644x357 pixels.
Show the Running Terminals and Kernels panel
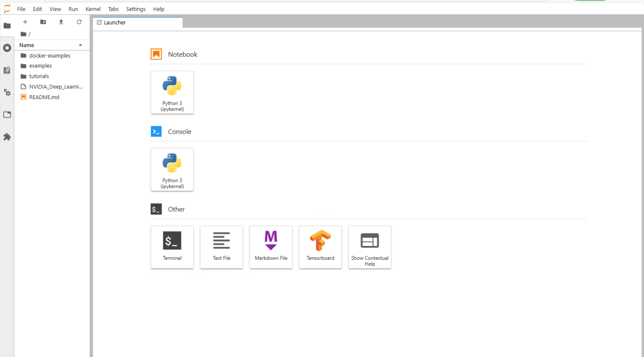tap(7, 48)
